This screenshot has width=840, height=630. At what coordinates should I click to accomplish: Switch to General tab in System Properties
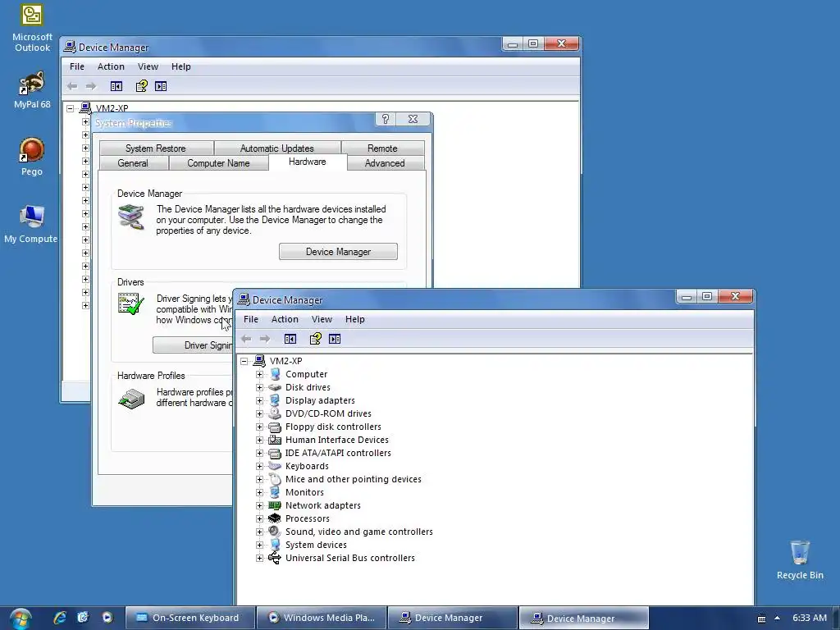(133, 163)
